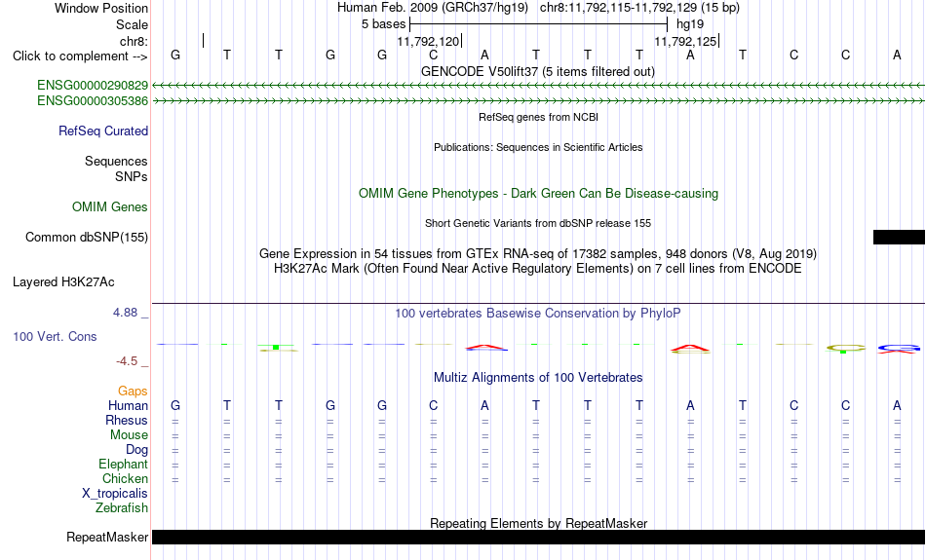Viewport: 926px width, 560px height.
Task: Select the Elephant alignment row label
Action: tap(123, 465)
